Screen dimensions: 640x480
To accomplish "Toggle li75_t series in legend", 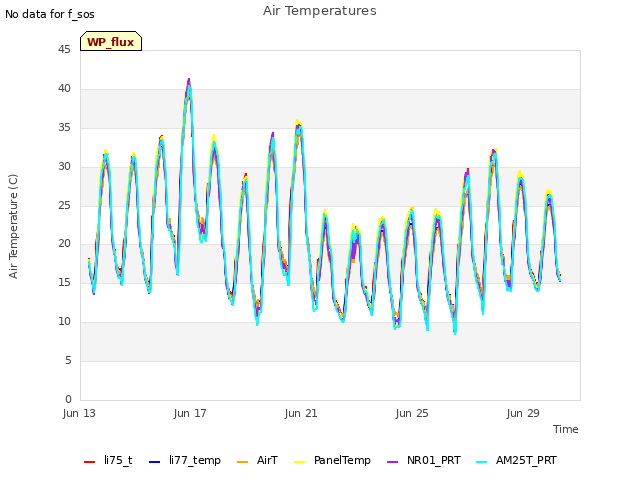I will pyautogui.click(x=109, y=460).
